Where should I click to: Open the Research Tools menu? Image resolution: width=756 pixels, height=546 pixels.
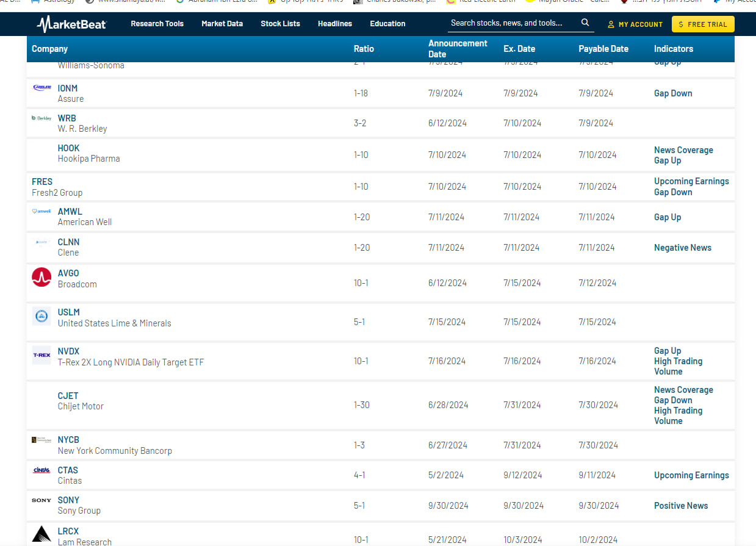pyautogui.click(x=157, y=24)
